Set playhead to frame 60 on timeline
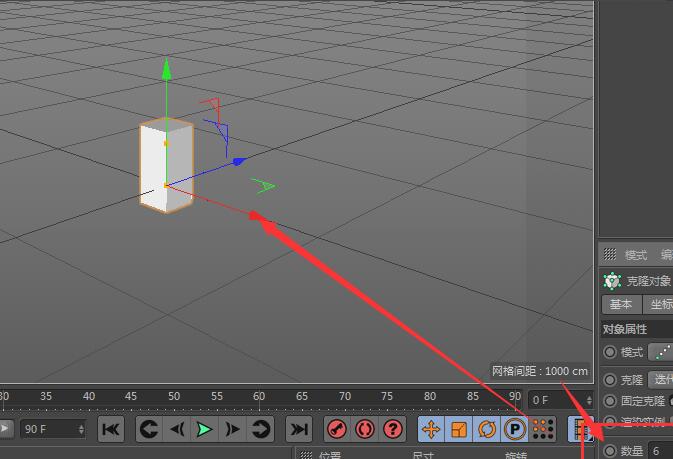The image size is (673, 459). click(x=259, y=396)
